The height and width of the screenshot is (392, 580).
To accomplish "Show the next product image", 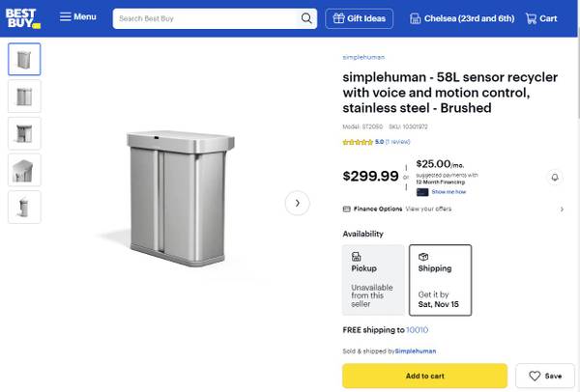I will [297, 203].
